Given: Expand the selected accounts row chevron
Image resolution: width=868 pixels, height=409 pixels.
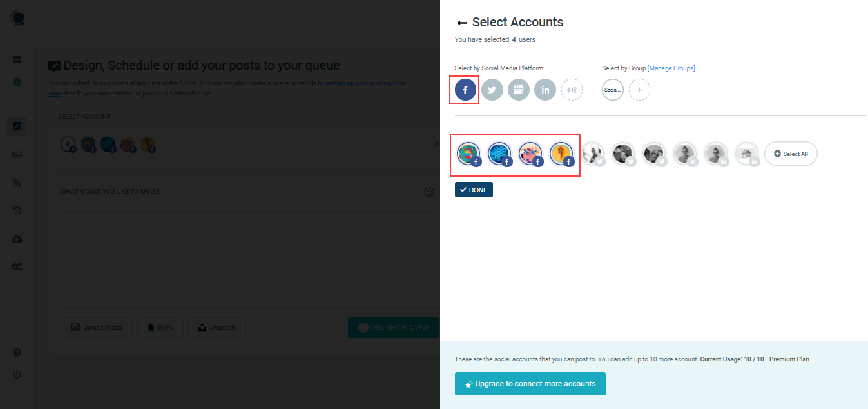Looking at the screenshot, I should pyautogui.click(x=436, y=143).
